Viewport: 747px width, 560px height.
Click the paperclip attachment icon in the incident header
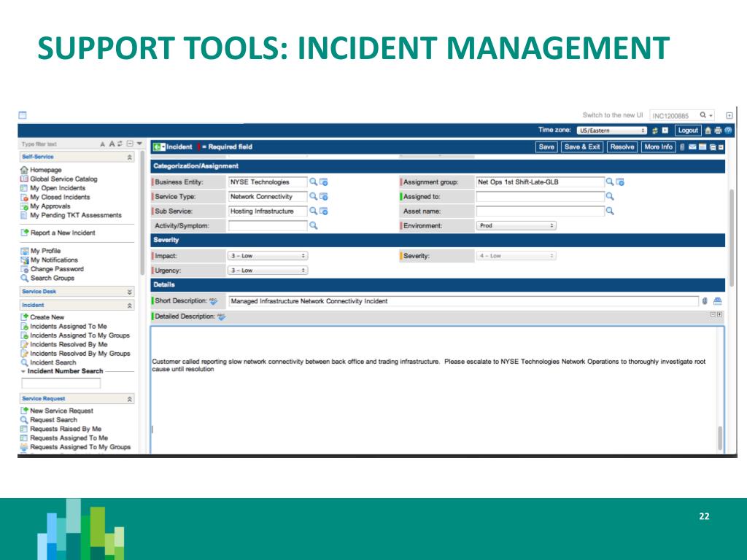pyautogui.click(x=682, y=147)
